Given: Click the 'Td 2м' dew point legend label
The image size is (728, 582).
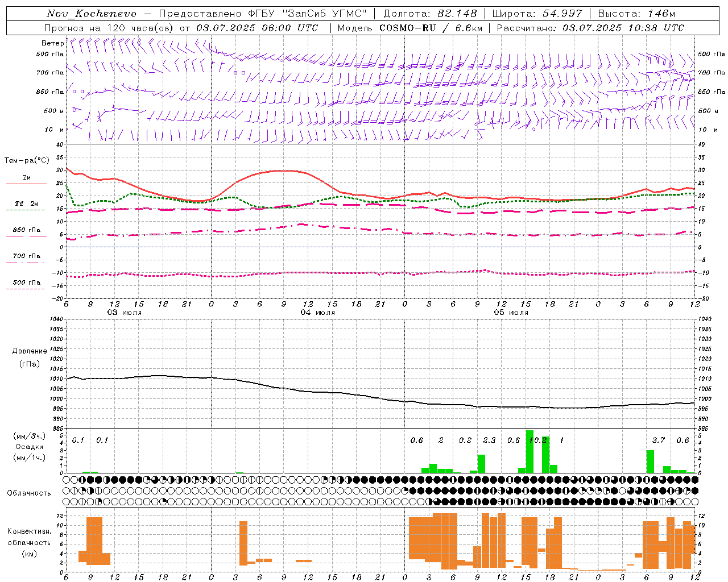Looking at the screenshot, I should click(x=27, y=203).
